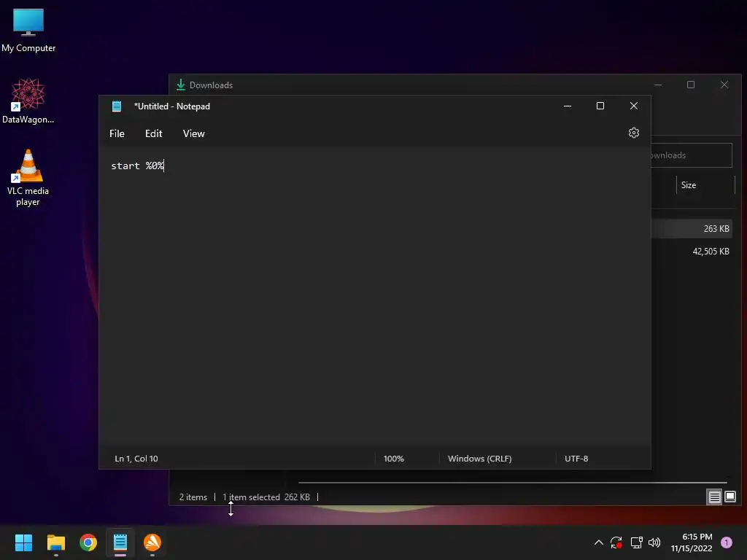Maximize the Downloads window
747x560 pixels.
(691, 85)
